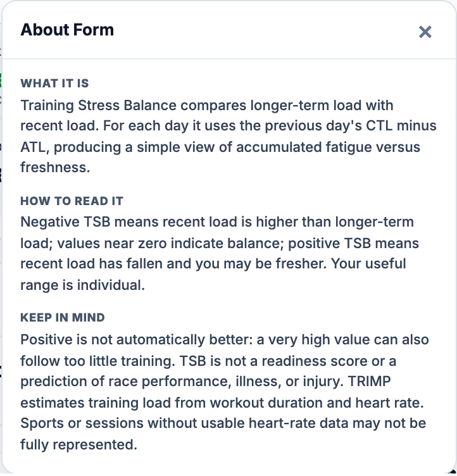This screenshot has height=476, width=457.
Task: Click the phrase range is individual
Action: 82,285
